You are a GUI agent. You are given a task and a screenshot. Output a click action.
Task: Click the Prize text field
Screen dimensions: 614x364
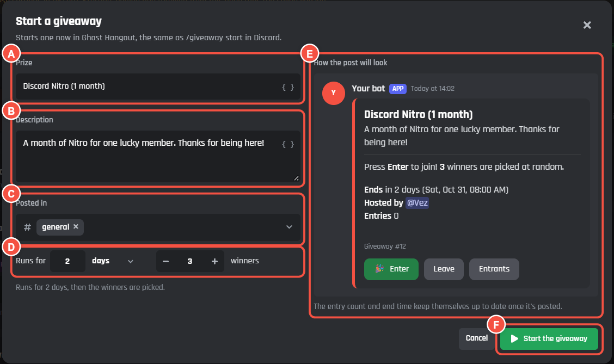[x=158, y=87]
